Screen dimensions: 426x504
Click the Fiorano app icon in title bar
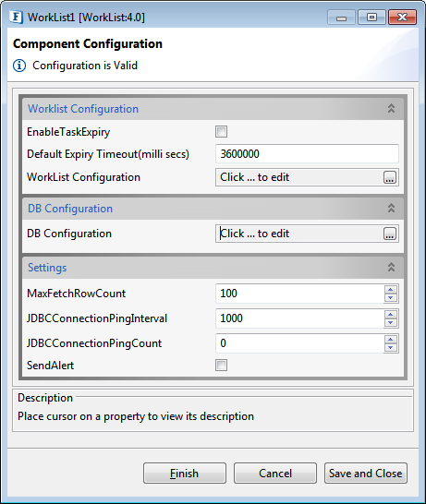tap(16, 17)
